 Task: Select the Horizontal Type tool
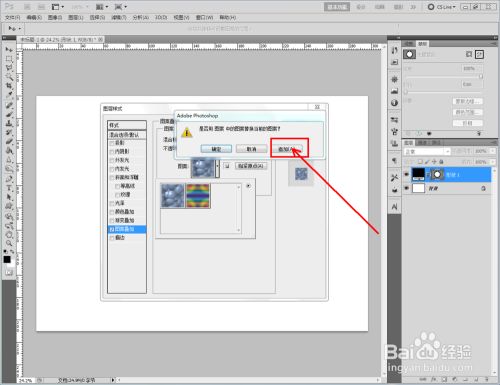click(x=9, y=188)
